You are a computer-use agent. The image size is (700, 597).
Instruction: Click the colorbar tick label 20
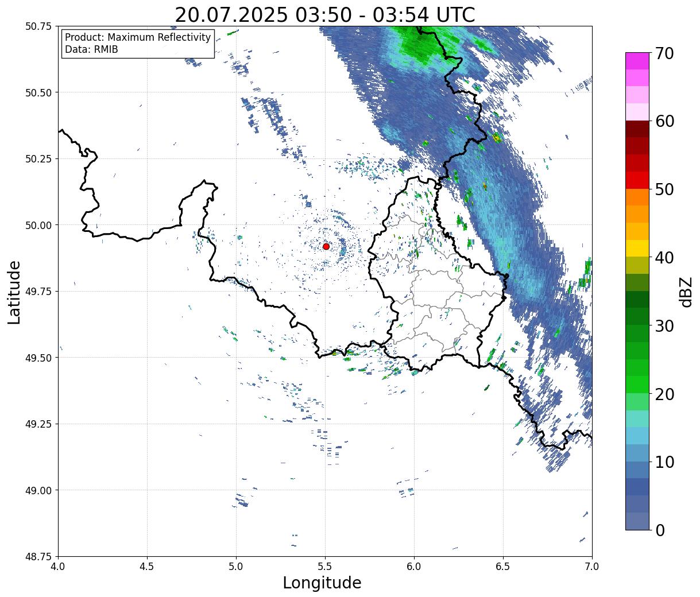(664, 394)
